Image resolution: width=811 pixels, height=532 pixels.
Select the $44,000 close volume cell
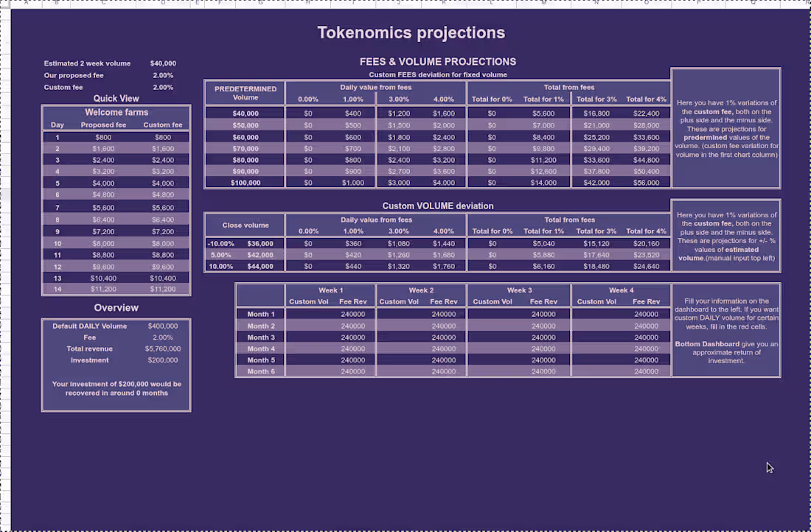point(262,266)
